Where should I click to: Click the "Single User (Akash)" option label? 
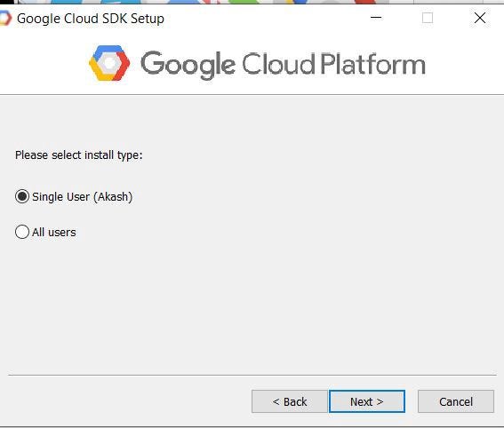83,197
